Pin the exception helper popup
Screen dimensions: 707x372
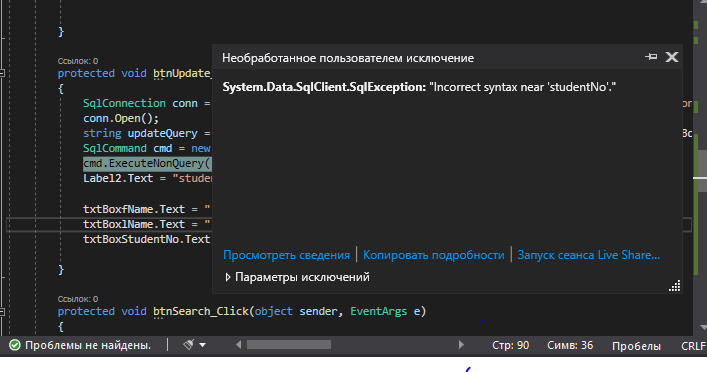[651, 57]
